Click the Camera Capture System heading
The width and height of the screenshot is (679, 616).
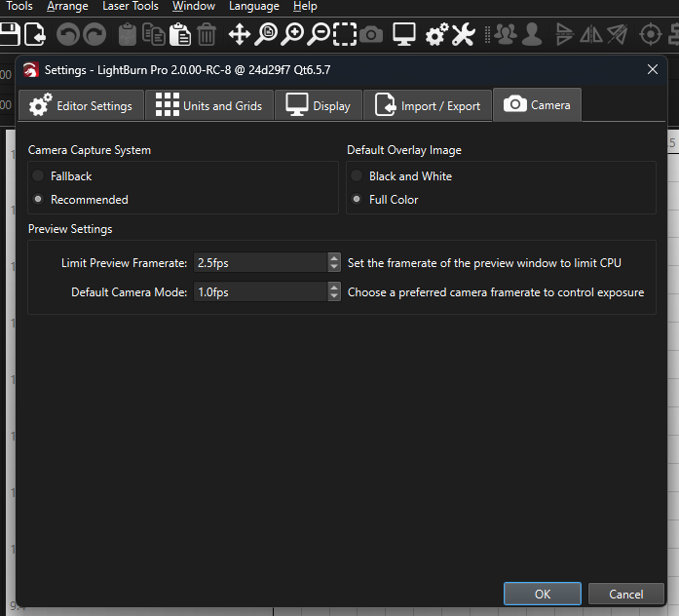pos(90,150)
